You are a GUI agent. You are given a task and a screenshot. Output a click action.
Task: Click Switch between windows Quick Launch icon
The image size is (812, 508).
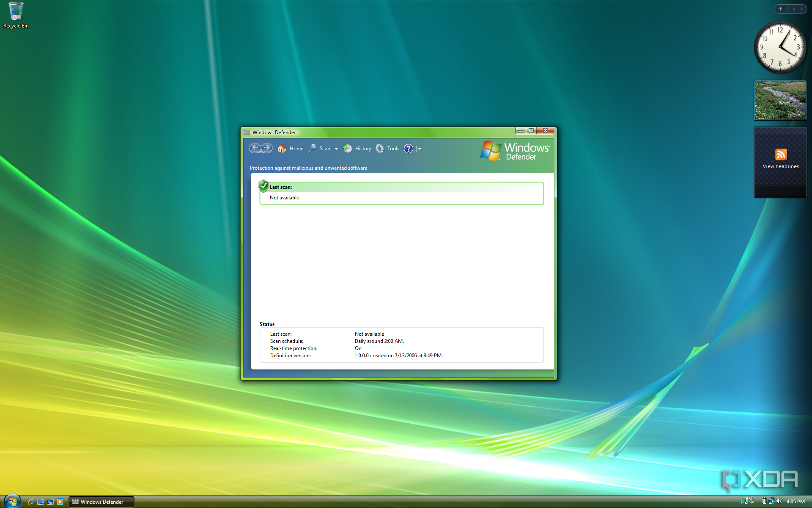50,502
